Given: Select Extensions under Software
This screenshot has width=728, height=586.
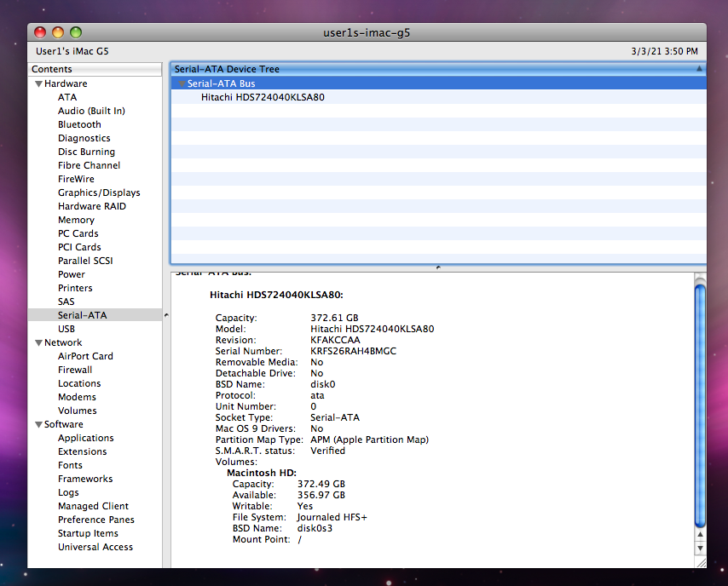Looking at the screenshot, I should 82,451.
